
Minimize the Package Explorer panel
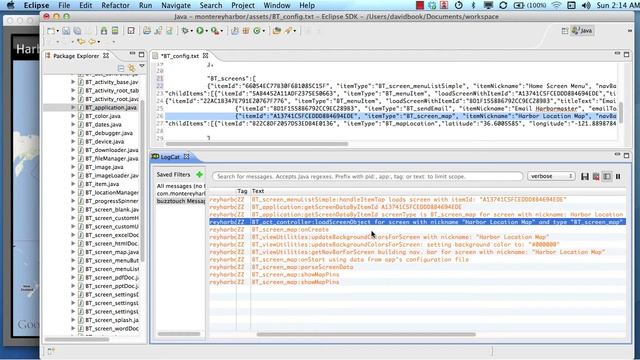coord(132,54)
